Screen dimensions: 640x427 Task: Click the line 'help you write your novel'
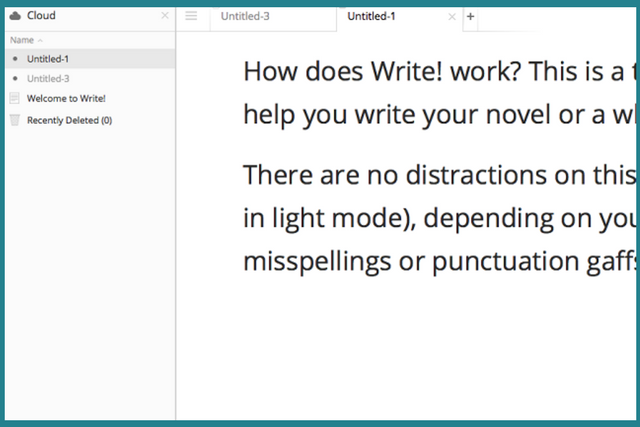pyautogui.click(x=439, y=114)
